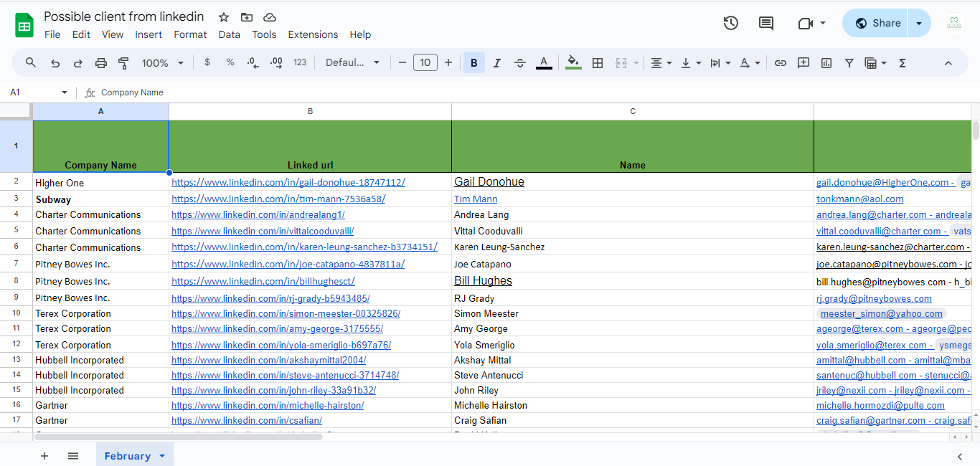This screenshot has height=466, width=980.
Task: Show all sheets list
Action: 73,456
